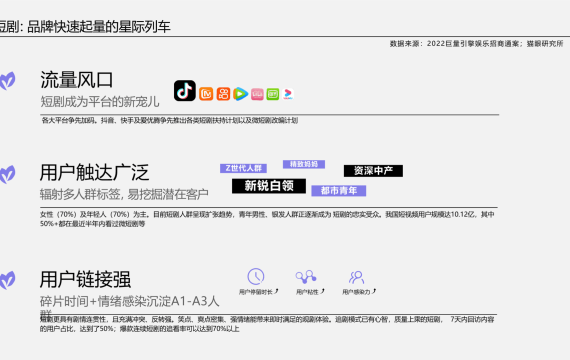
Task: Click the purple two-people icon
Action: [x=356, y=277]
